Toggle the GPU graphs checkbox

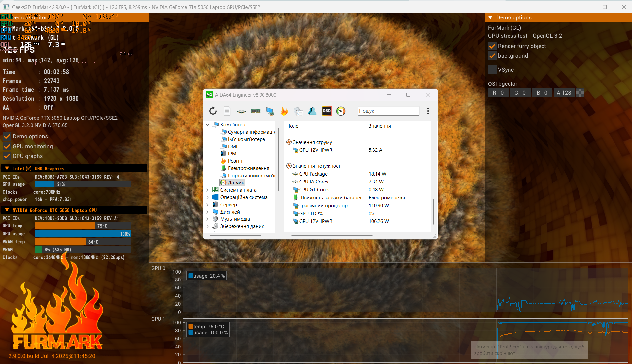coord(7,156)
